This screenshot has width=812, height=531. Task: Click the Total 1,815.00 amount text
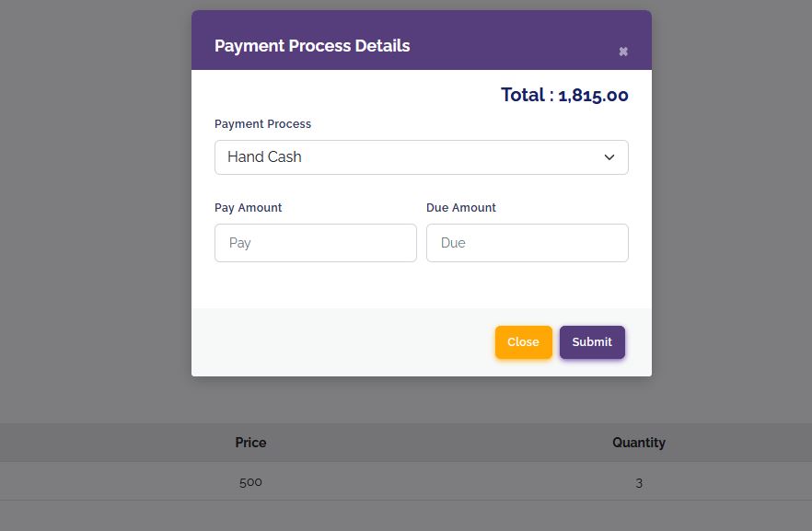click(564, 95)
